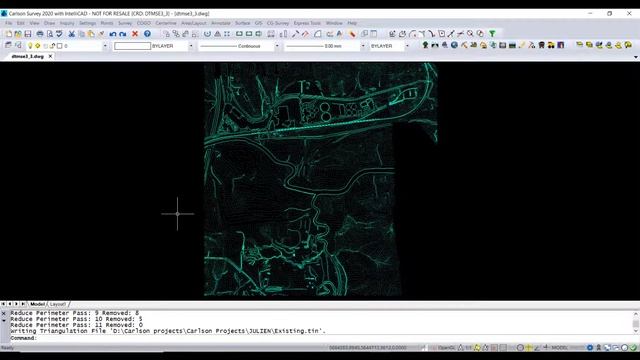Click the power-shaped icon in toolbar
Viewport: 640px width, 360px height.
tap(207, 34)
